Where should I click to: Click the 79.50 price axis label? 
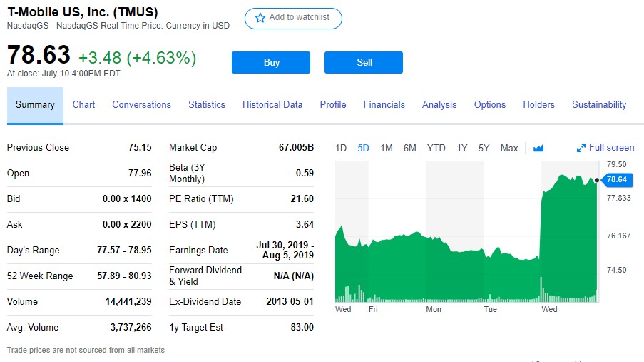(x=616, y=164)
